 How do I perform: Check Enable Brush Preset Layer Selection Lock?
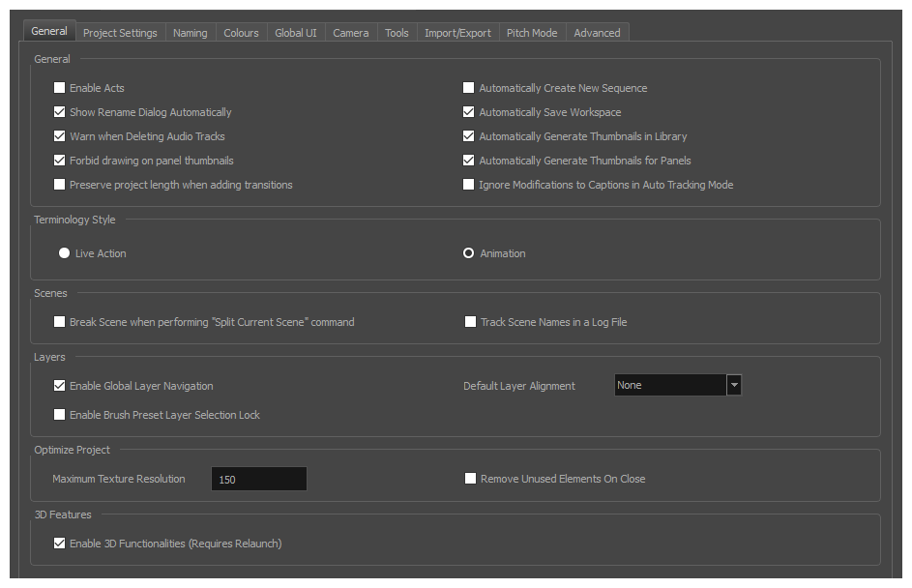click(x=59, y=415)
